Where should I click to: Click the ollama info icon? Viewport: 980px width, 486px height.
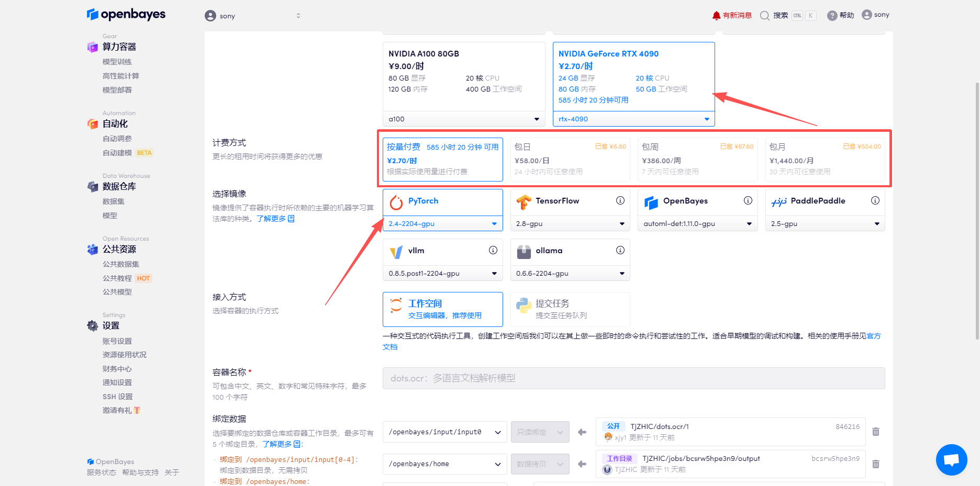click(x=620, y=250)
